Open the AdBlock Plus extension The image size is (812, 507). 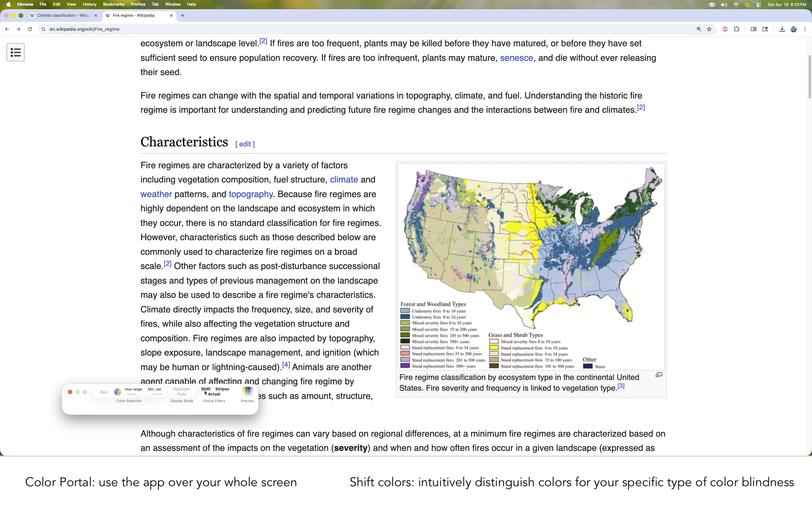[x=725, y=29]
